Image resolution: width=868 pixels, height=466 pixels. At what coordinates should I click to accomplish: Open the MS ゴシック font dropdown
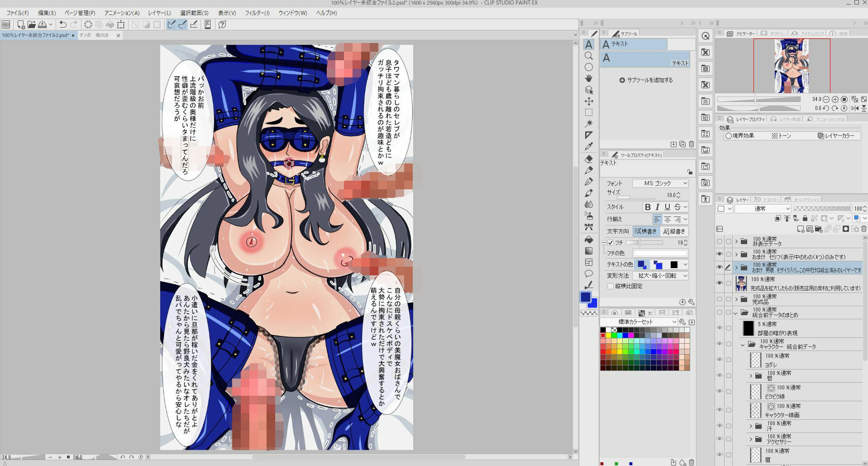coord(660,183)
